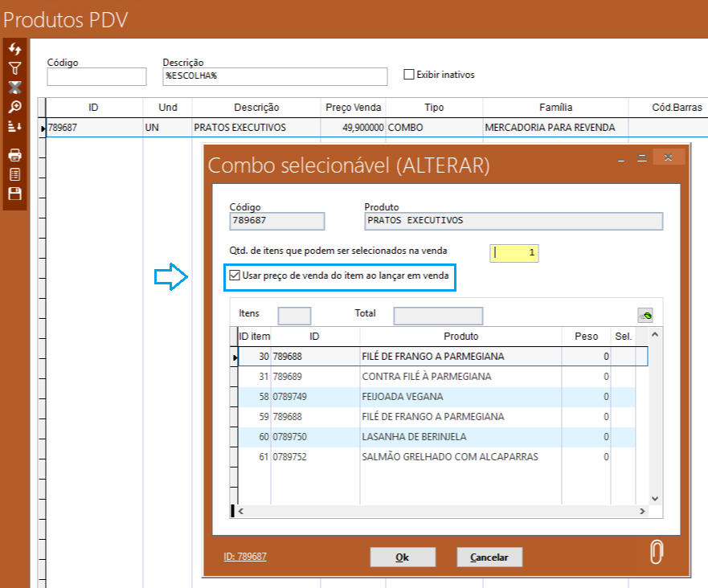The image size is (708, 588).
Task: Open the filter funnel tool
Action: pyautogui.click(x=14, y=69)
